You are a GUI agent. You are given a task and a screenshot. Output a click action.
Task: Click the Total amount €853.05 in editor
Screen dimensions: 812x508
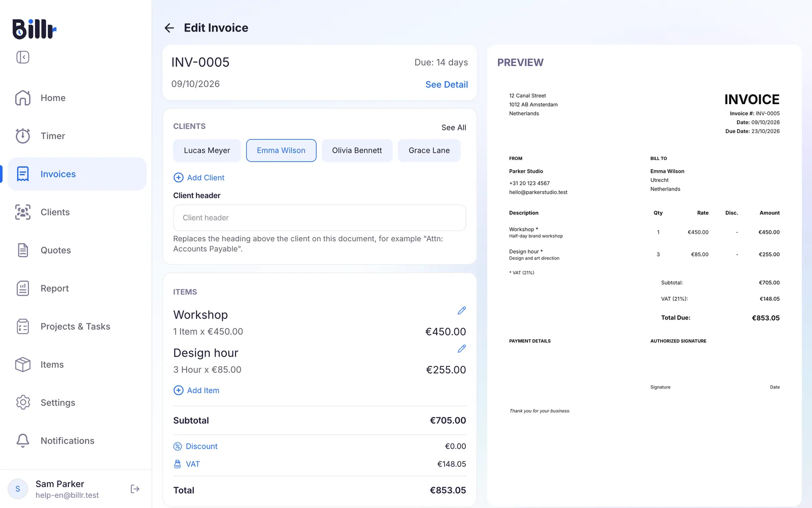448,490
